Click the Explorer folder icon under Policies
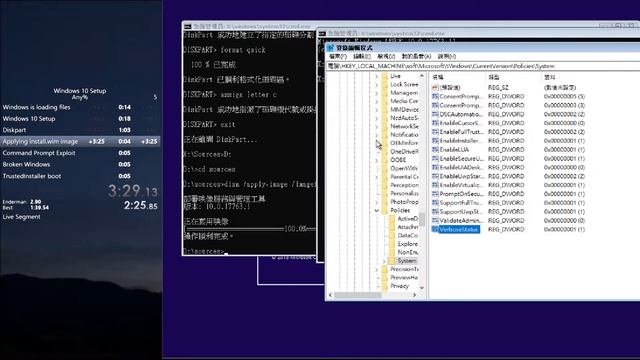The height and width of the screenshot is (360, 640). 392,244
